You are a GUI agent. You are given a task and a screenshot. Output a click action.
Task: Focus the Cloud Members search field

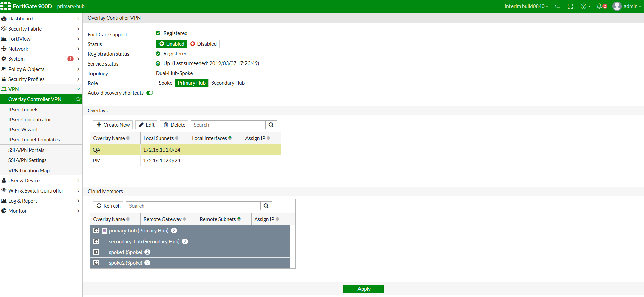click(x=193, y=206)
